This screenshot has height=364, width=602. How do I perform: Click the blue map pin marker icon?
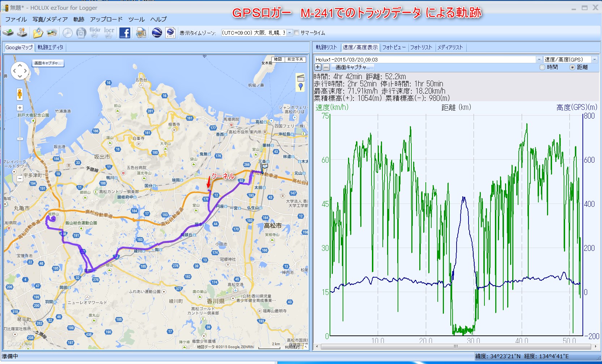click(x=300, y=86)
